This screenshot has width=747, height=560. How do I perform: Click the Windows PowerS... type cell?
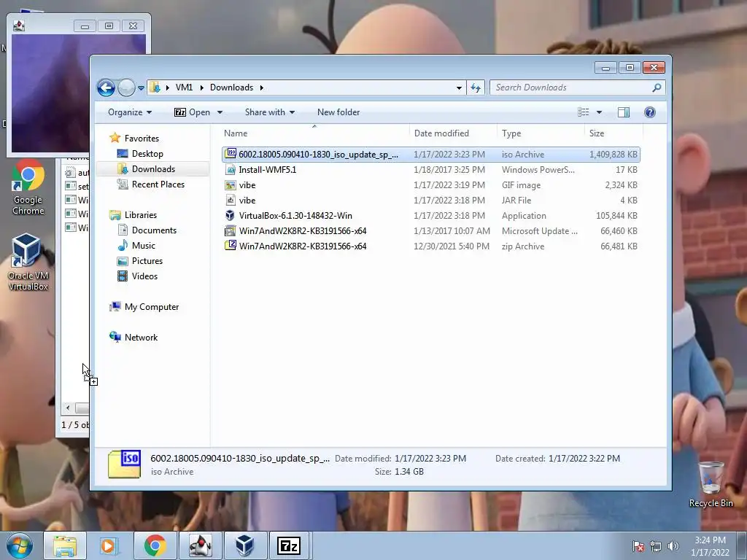coord(538,169)
